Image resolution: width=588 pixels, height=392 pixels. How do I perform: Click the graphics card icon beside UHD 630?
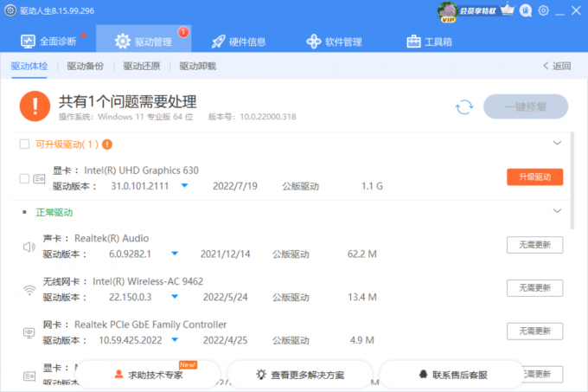coord(39,179)
